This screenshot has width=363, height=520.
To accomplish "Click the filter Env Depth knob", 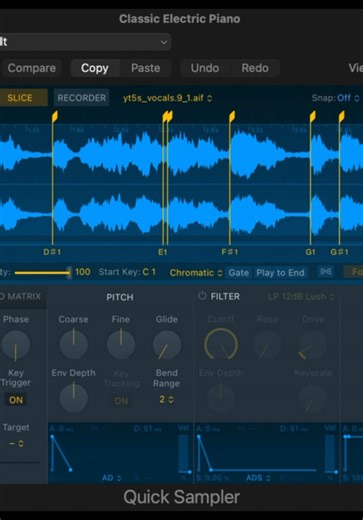I will point(221,398).
